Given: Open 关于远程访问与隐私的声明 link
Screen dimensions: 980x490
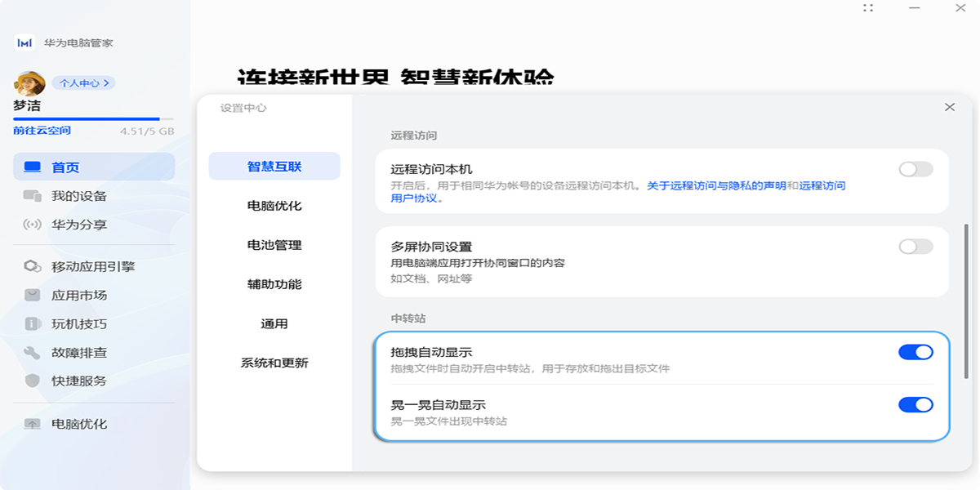Looking at the screenshot, I should [716, 185].
